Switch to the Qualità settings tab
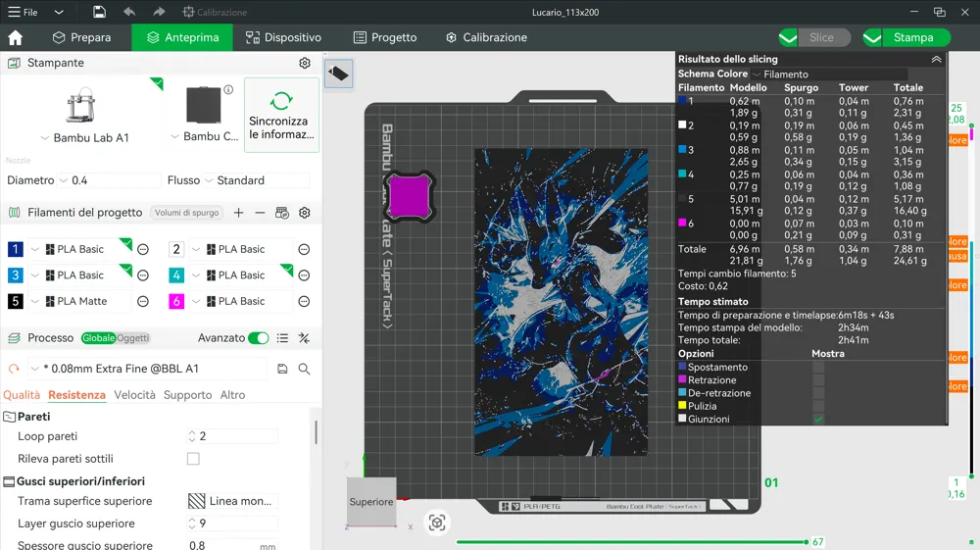The width and height of the screenshot is (980, 550). click(22, 395)
